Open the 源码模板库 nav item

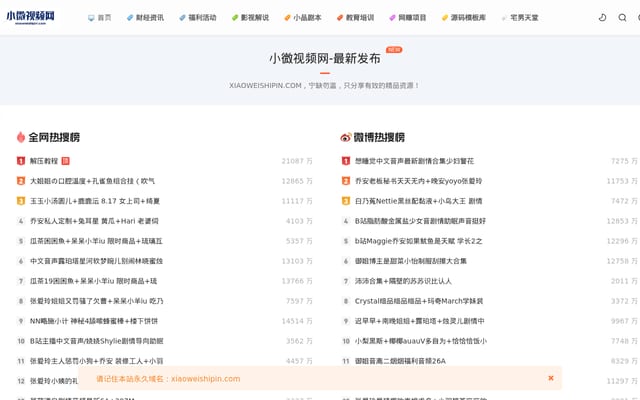click(464, 18)
